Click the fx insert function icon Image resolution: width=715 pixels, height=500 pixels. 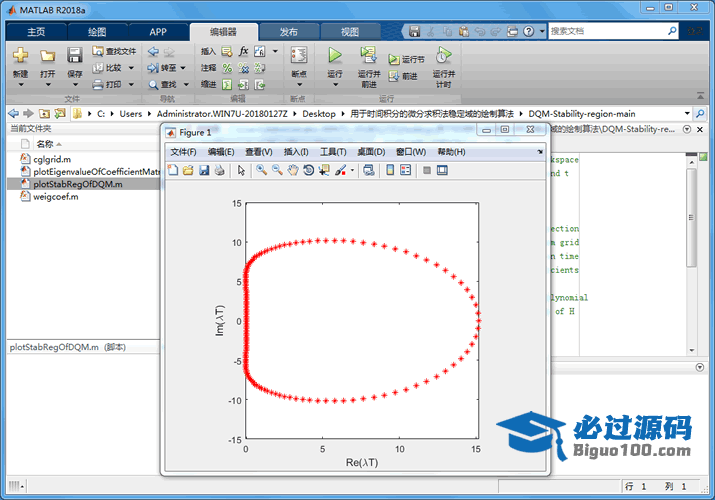(244, 51)
